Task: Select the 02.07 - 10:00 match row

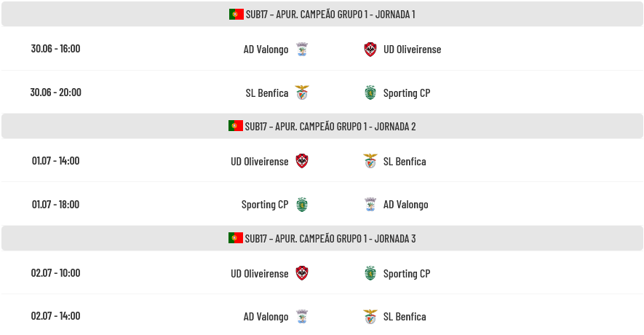Action: pos(322,272)
